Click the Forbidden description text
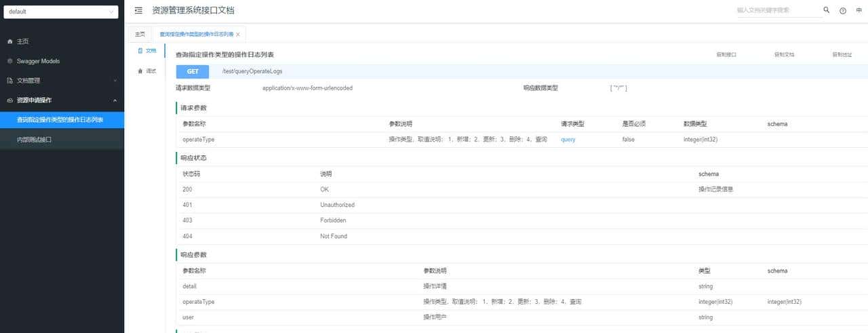The height and width of the screenshot is (333, 868). click(x=333, y=220)
